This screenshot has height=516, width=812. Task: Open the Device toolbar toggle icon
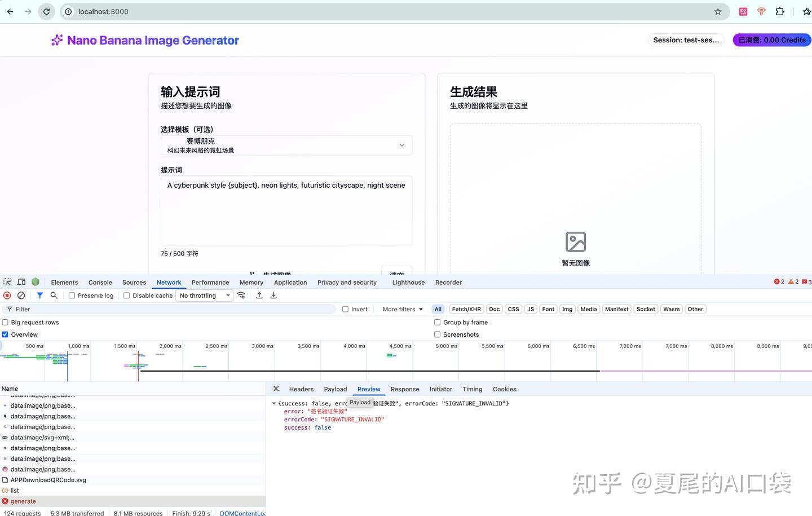(x=21, y=281)
